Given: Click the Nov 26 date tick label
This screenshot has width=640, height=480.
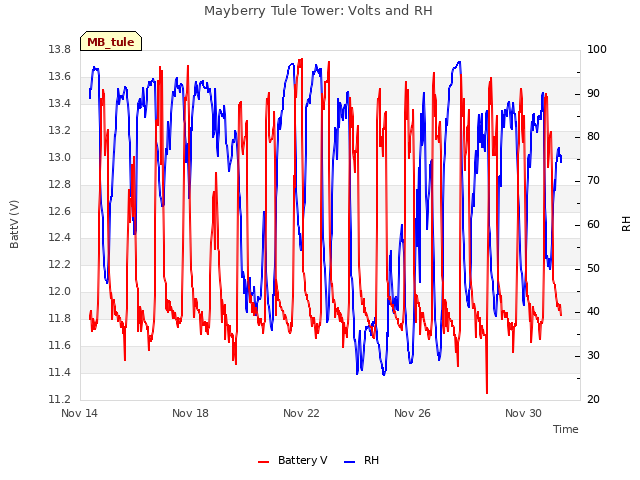Looking at the screenshot, I should tap(412, 413).
